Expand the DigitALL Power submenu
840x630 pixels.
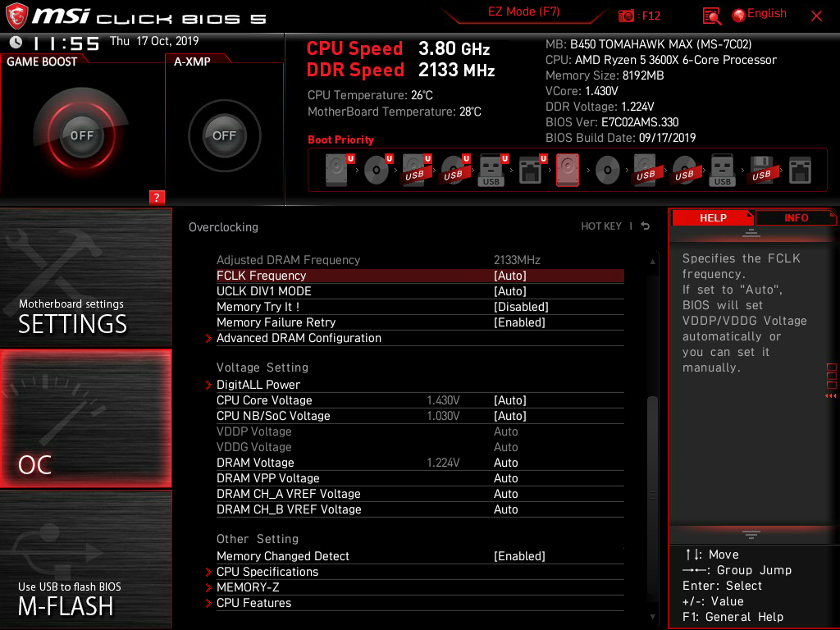[x=420, y=385]
